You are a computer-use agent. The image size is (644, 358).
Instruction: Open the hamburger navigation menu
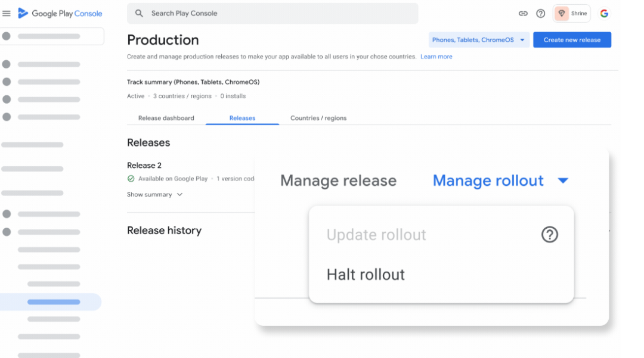pos(7,14)
